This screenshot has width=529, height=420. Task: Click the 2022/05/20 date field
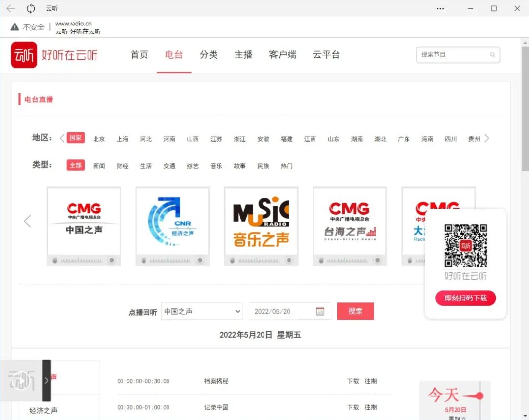[x=290, y=311]
